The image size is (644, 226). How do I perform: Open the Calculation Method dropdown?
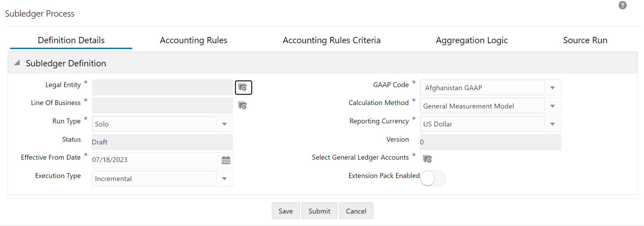point(552,106)
